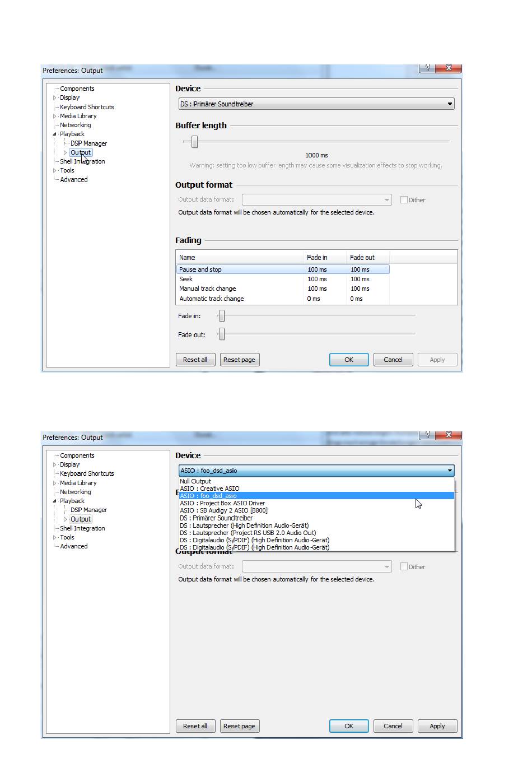
Task: Click the Fade out column header
Action: [x=368, y=258]
